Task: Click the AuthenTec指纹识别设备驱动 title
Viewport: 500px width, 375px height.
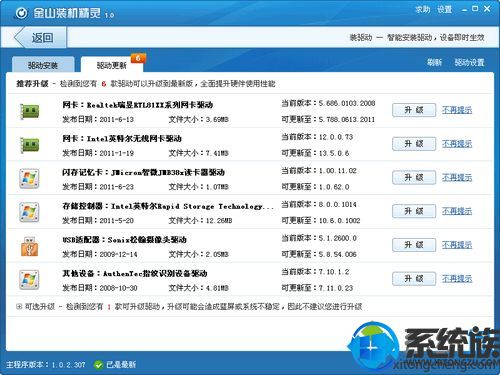Action: click(135, 274)
